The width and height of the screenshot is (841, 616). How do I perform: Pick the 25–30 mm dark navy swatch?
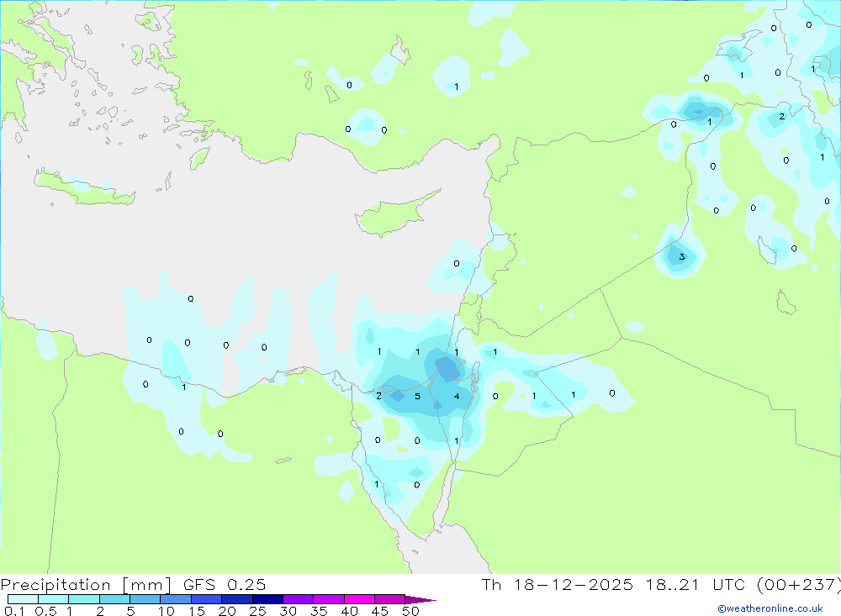click(x=267, y=599)
